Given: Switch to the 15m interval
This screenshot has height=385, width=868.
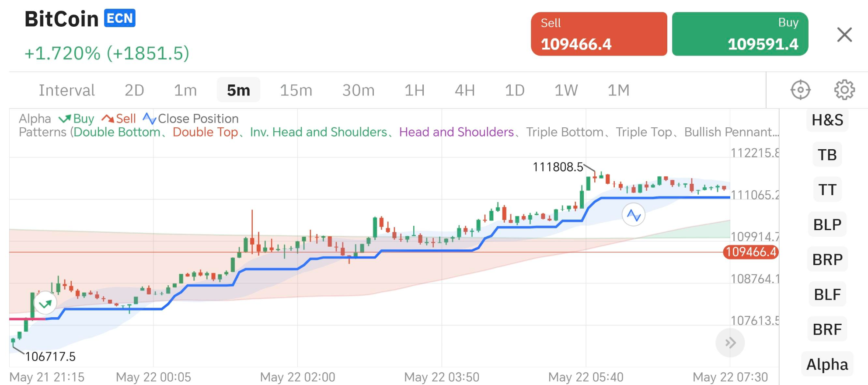Looking at the screenshot, I should point(296,91).
